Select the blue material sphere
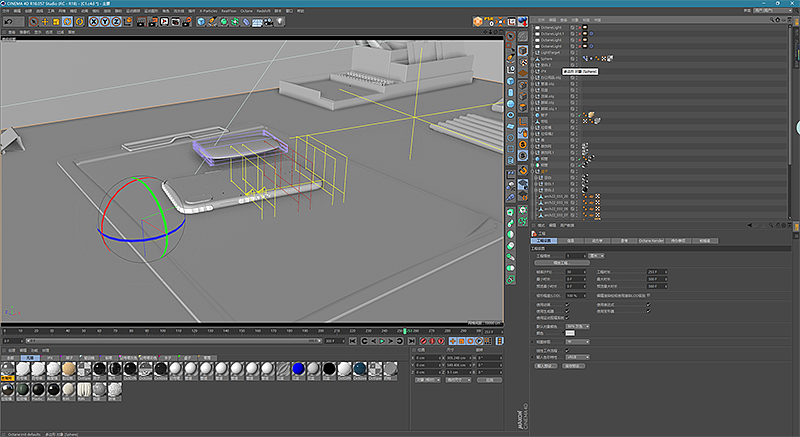 [298, 369]
